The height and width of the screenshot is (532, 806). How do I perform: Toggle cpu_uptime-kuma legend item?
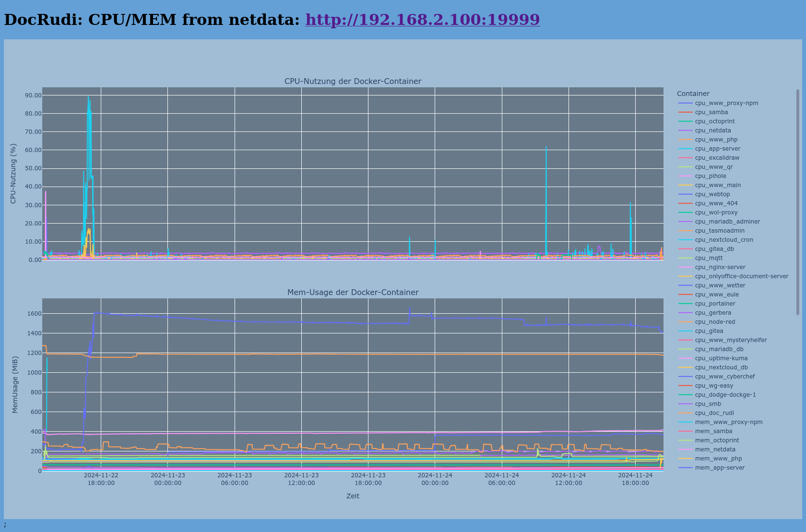(x=721, y=358)
